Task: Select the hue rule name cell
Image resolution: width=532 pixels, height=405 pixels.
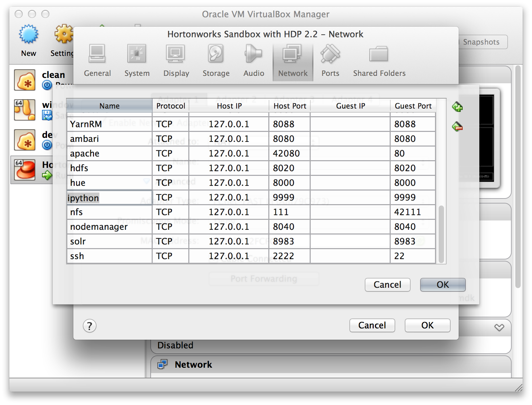Action: pyautogui.click(x=109, y=183)
